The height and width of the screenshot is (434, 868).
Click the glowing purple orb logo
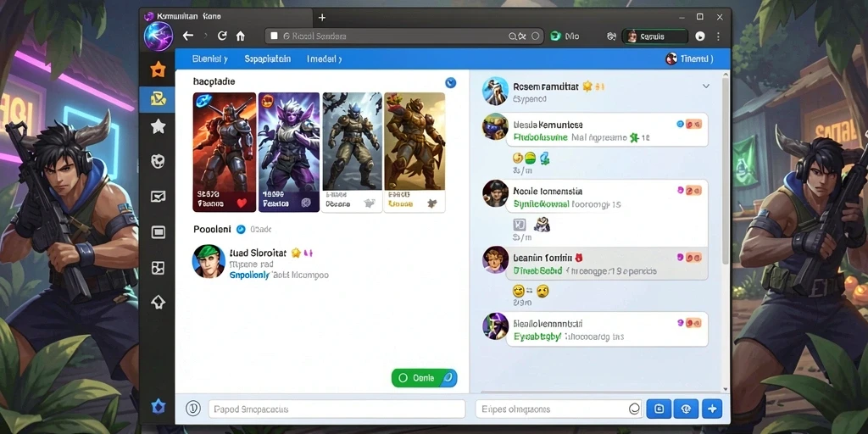(x=158, y=36)
